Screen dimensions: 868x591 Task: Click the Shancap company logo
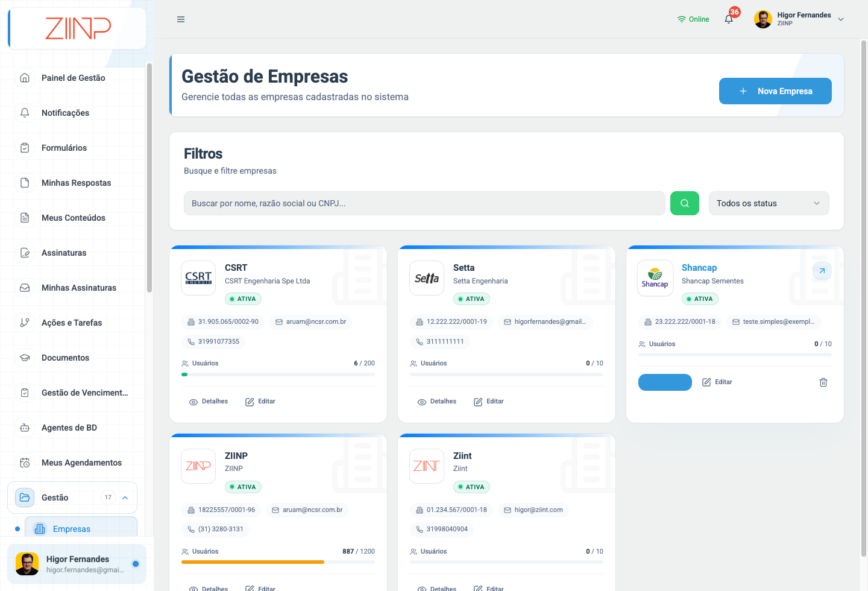tap(655, 278)
